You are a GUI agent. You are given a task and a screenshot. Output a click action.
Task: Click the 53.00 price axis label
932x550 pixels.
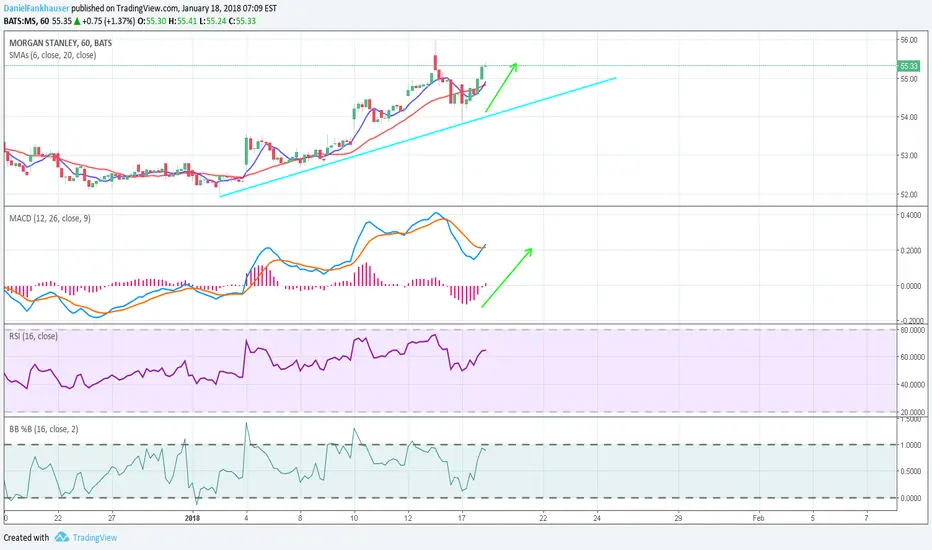click(x=909, y=156)
